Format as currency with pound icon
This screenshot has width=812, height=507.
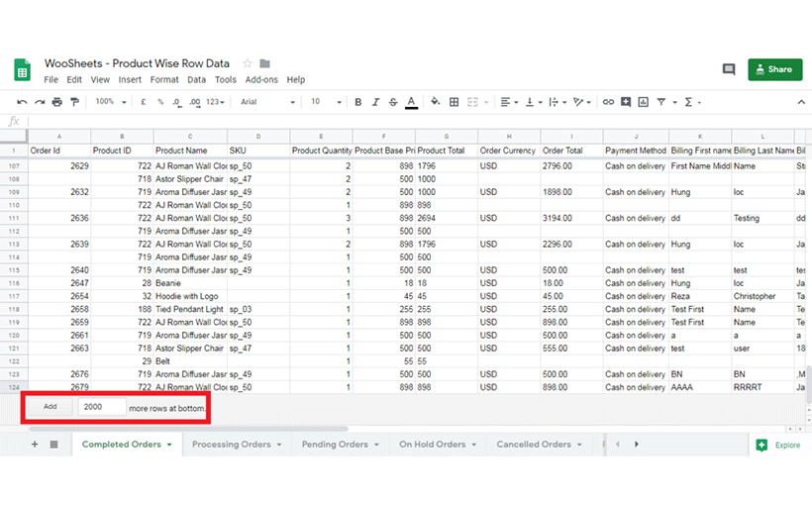pos(143,102)
